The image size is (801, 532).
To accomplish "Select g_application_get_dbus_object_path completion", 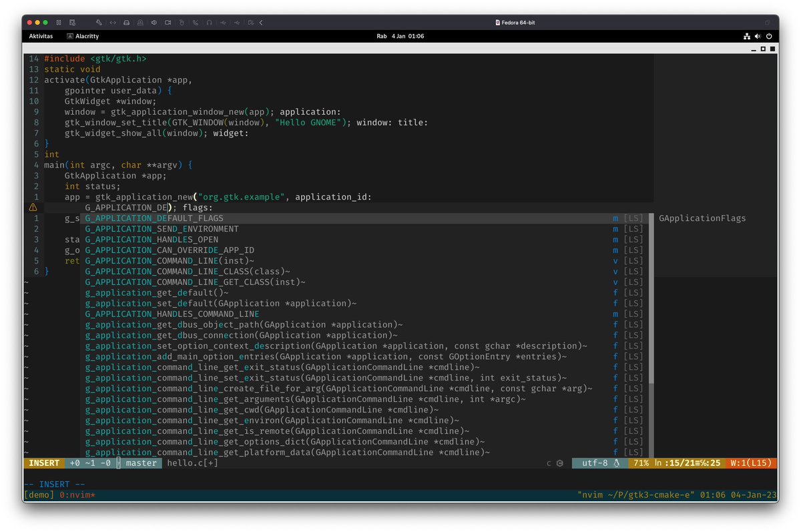I will pos(364,324).
